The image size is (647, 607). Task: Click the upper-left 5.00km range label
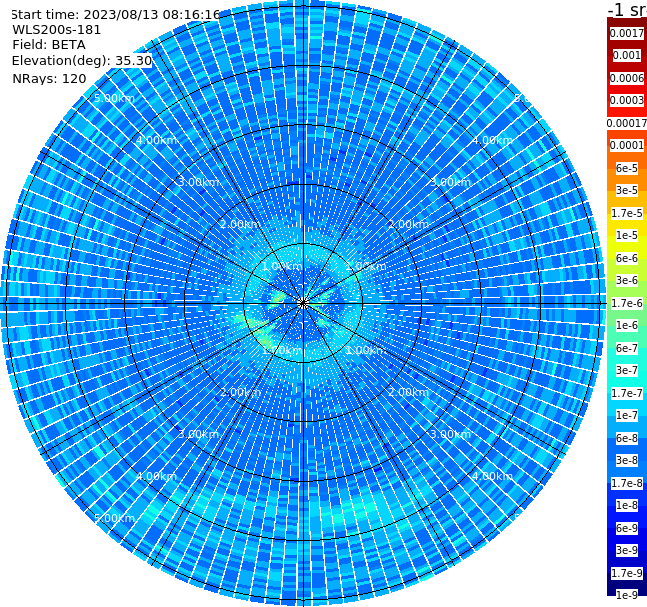[x=114, y=98]
